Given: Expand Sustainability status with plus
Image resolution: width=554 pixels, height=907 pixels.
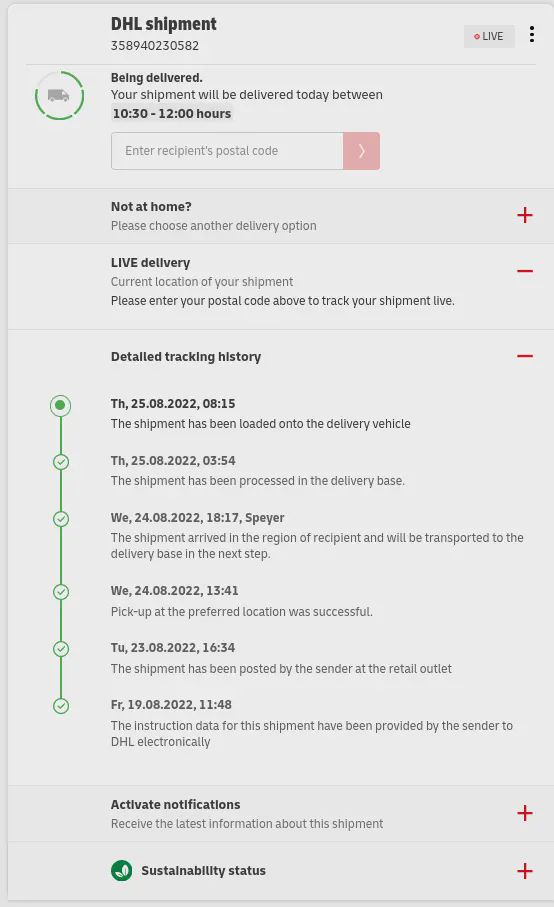Looking at the screenshot, I should [525, 871].
